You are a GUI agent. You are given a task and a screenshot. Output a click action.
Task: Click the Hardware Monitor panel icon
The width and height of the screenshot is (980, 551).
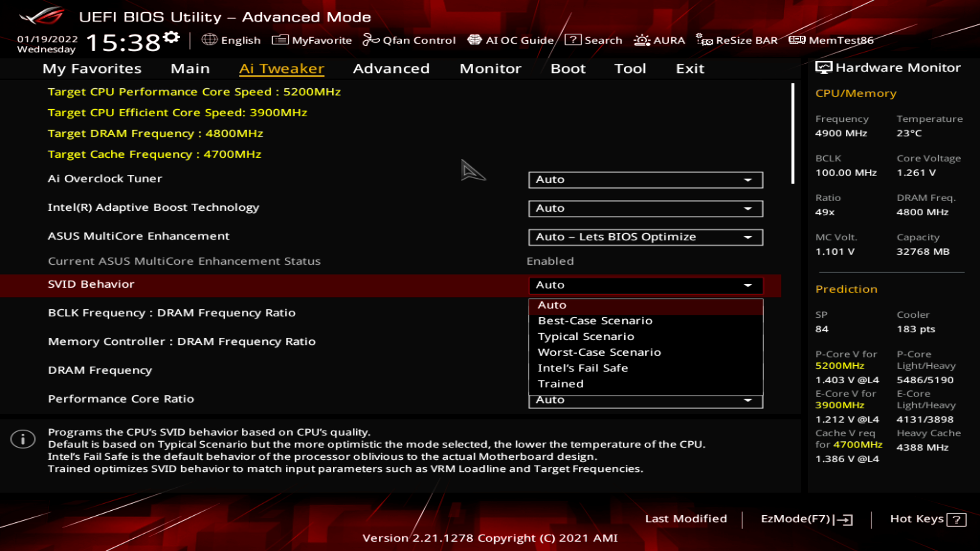823,67
